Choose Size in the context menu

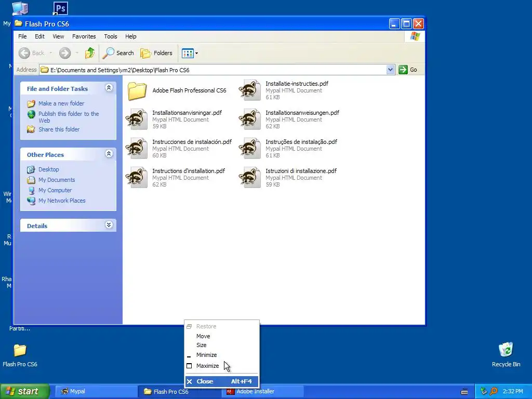click(x=222, y=345)
